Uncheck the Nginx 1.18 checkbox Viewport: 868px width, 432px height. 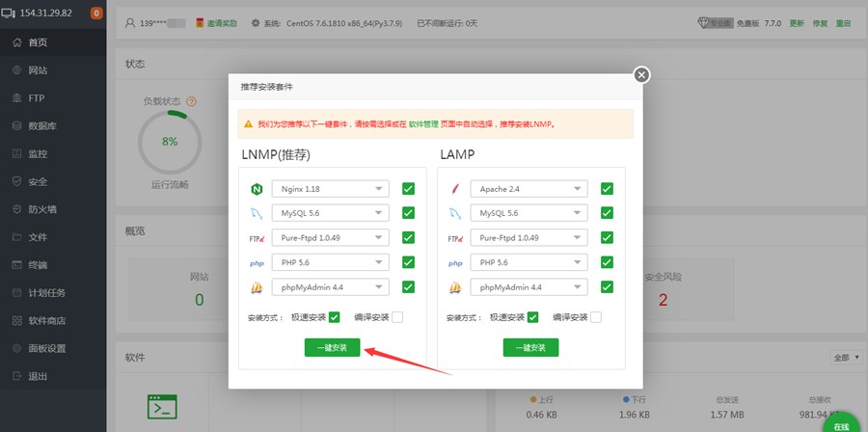coord(409,189)
